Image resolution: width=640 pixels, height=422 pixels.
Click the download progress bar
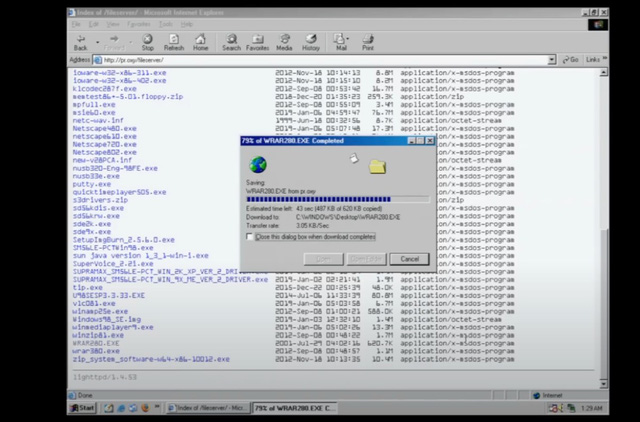338,199
